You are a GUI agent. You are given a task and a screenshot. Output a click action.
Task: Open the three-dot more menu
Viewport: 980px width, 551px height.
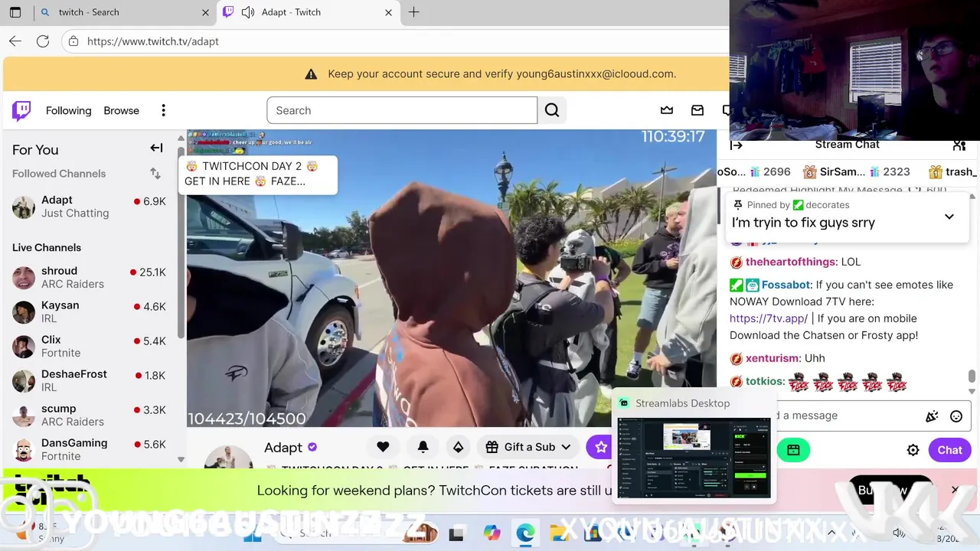[x=163, y=111]
